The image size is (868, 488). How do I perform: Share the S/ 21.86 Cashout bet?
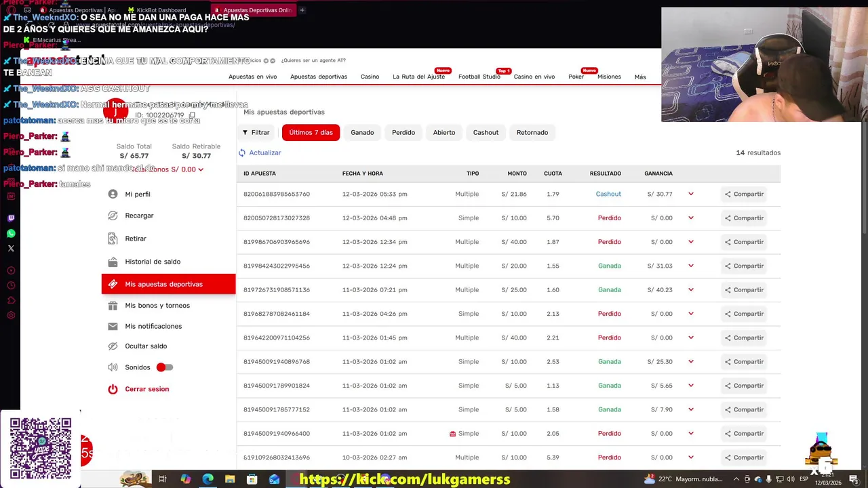click(x=744, y=194)
